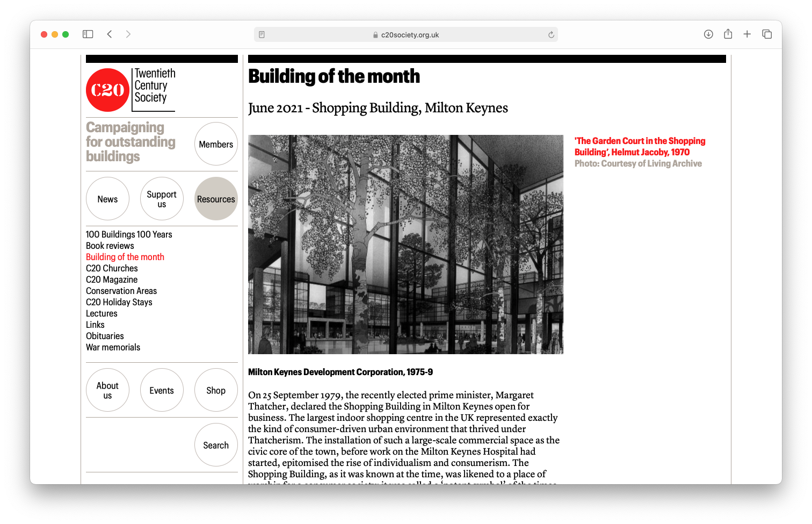Viewport: 812px width, 524px height.
Task: Click the red C20 logo
Action: coord(108,90)
